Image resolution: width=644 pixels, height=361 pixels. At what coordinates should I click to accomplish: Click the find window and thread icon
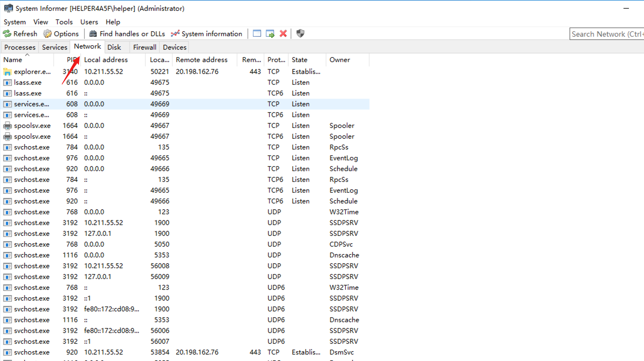[270, 34]
